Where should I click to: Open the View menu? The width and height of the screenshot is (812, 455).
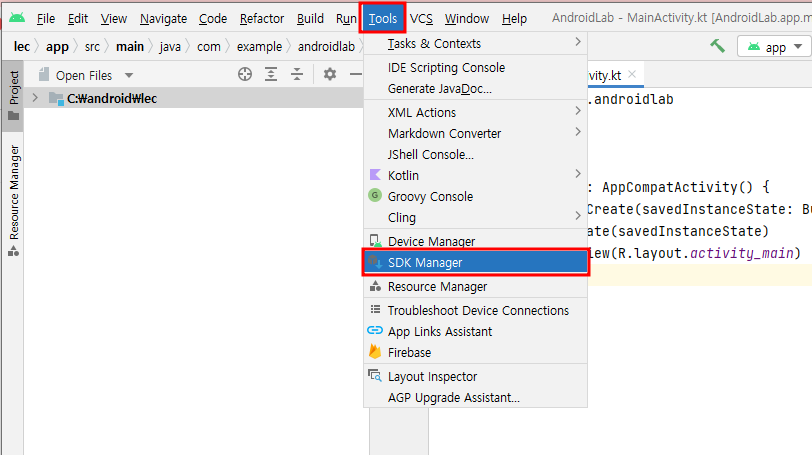[113, 19]
